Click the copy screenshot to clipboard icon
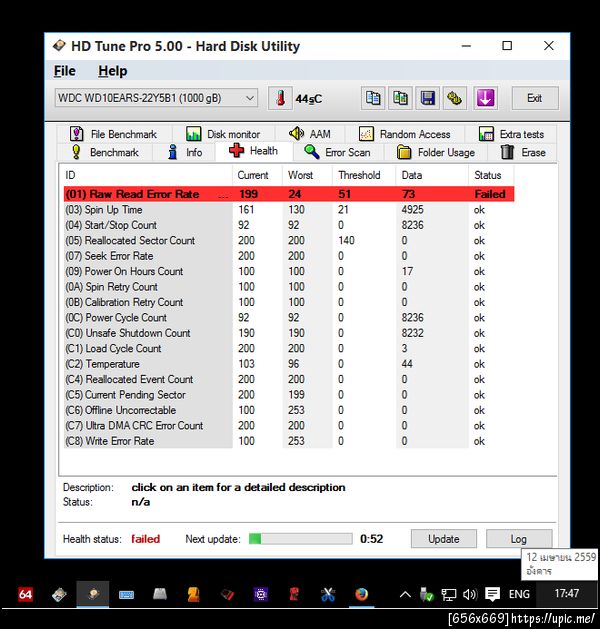Screen dimensions: 600x629 pos(400,98)
